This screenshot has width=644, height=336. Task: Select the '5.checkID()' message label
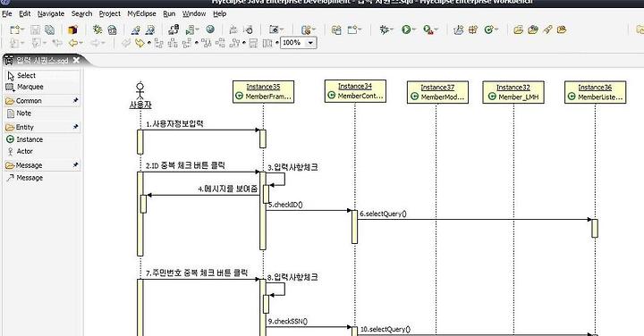[x=285, y=205]
